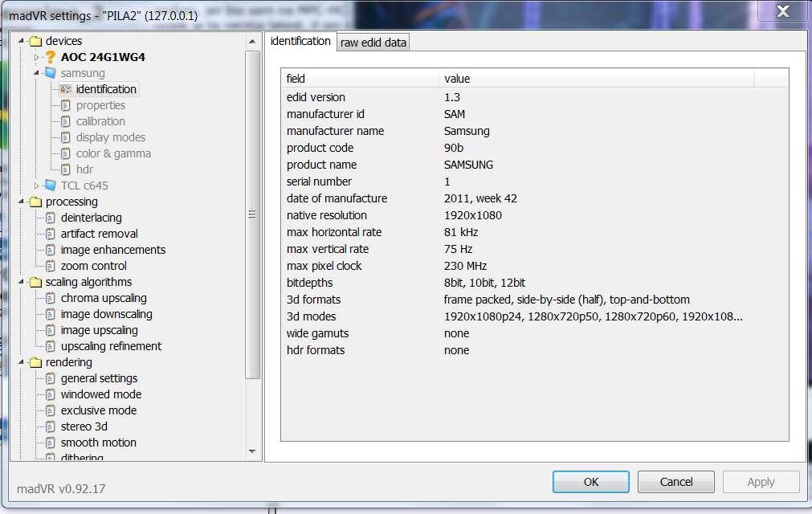Click the 'native resolution' field cell

coord(327,214)
